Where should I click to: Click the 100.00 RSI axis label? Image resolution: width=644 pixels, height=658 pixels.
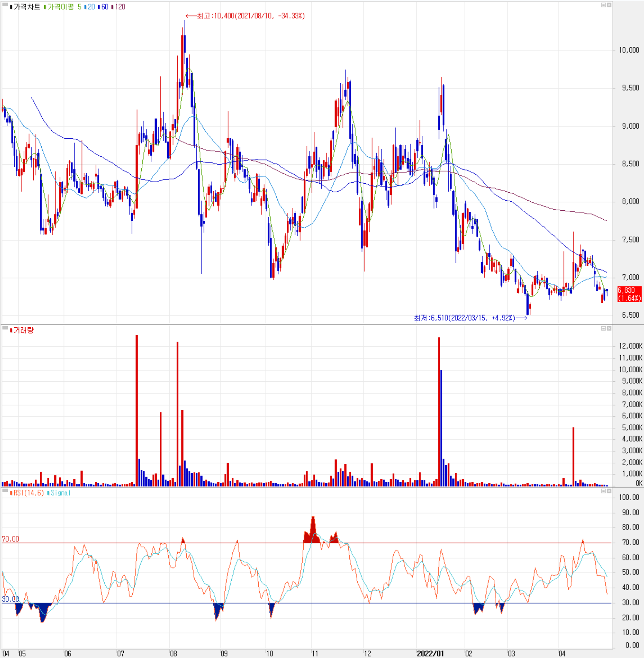(x=629, y=497)
